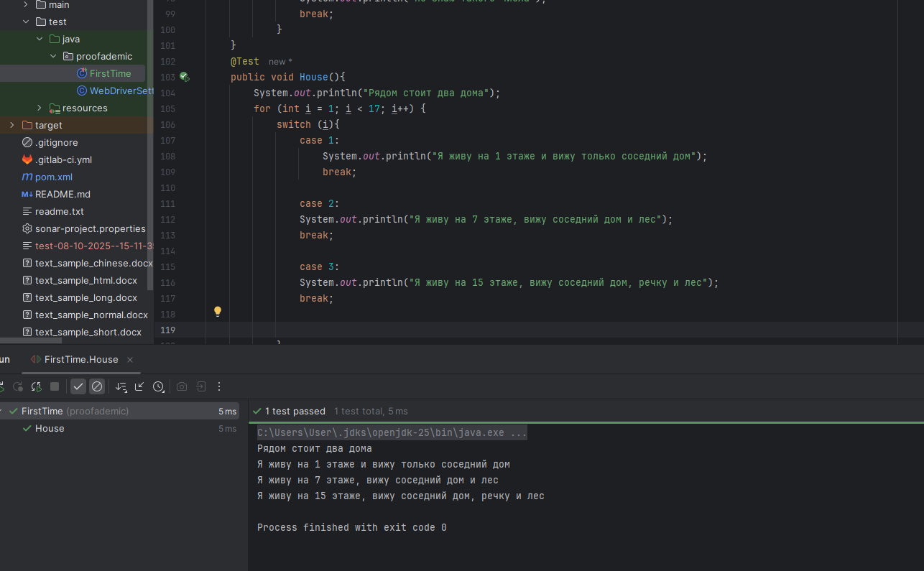Select the red test-08-10-2025 file

(94, 246)
